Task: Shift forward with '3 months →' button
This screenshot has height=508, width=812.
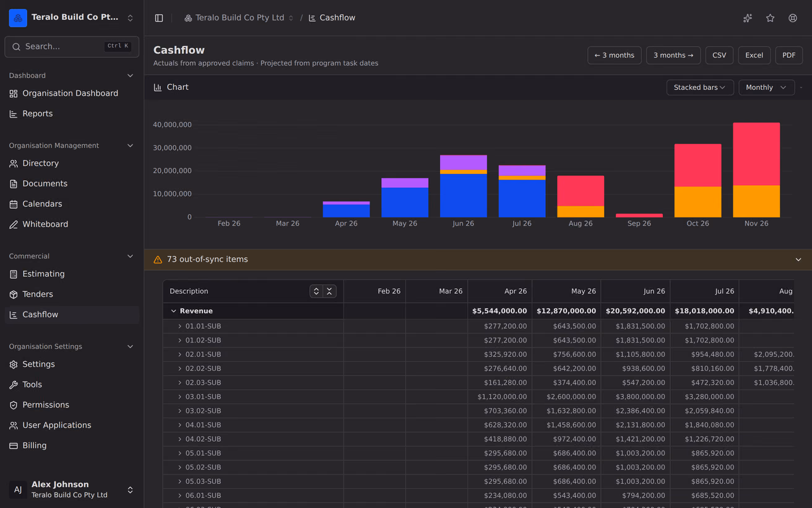Action: click(673, 55)
